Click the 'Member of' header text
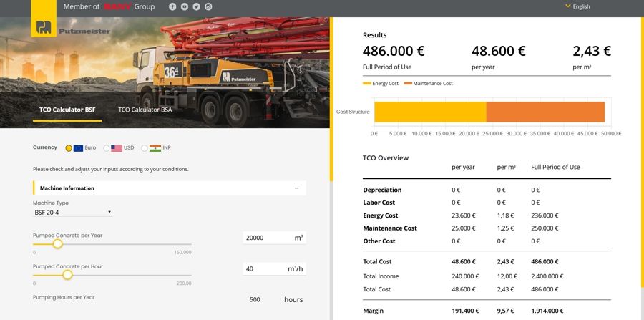This screenshot has width=644, height=320. click(x=82, y=6)
